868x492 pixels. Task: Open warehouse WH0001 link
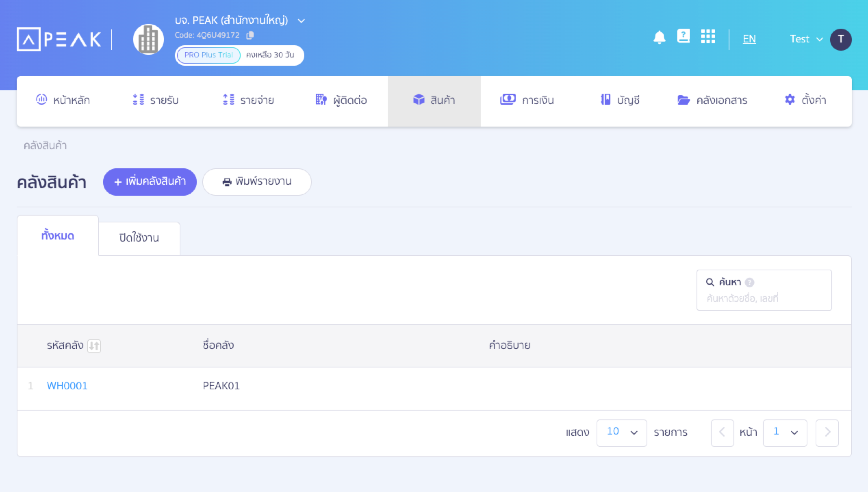click(x=67, y=386)
